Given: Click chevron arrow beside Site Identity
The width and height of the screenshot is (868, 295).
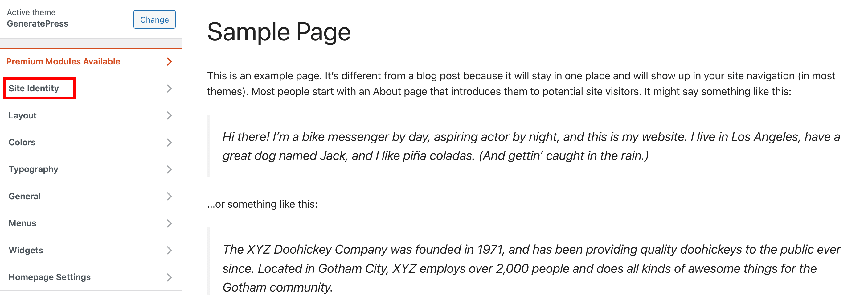Looking at the screenshot, I should (170, 89).
